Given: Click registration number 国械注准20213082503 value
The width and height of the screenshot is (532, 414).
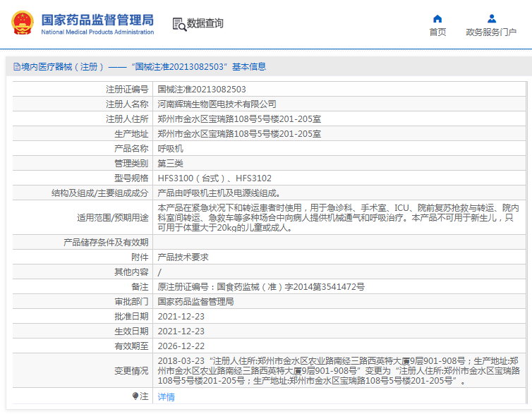Looking at the screenshot, I should point(202,90).
